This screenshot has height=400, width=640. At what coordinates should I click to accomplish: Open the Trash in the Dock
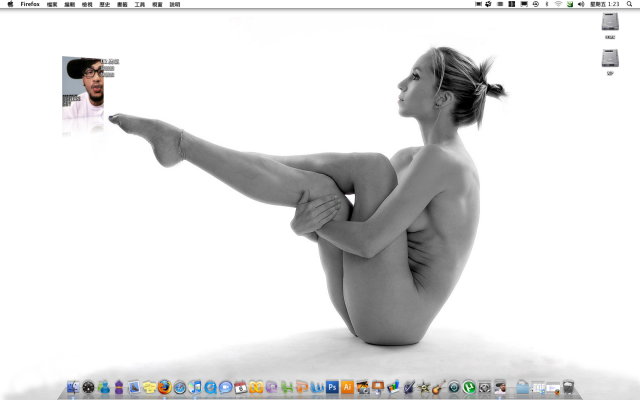569,387
